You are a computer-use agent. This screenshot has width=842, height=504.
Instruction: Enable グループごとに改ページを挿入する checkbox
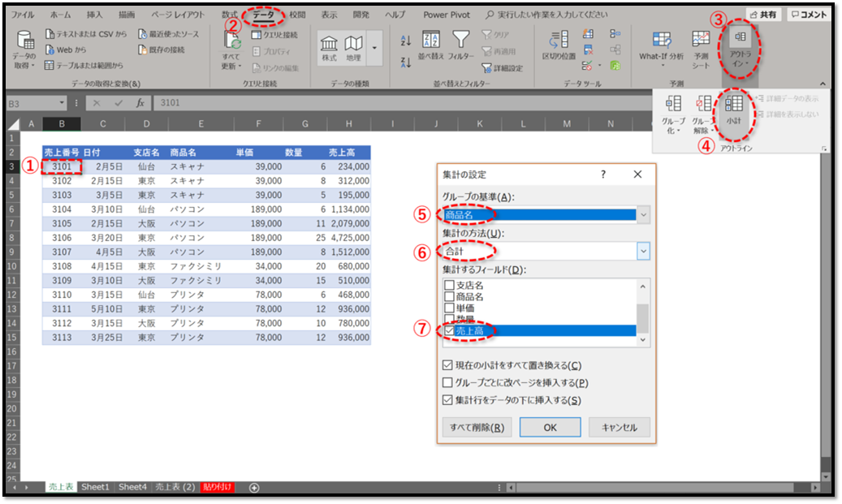point(447,383)
